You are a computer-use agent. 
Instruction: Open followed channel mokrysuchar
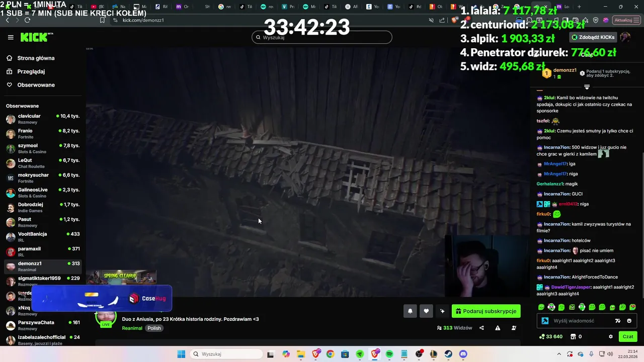coord(43,178)
